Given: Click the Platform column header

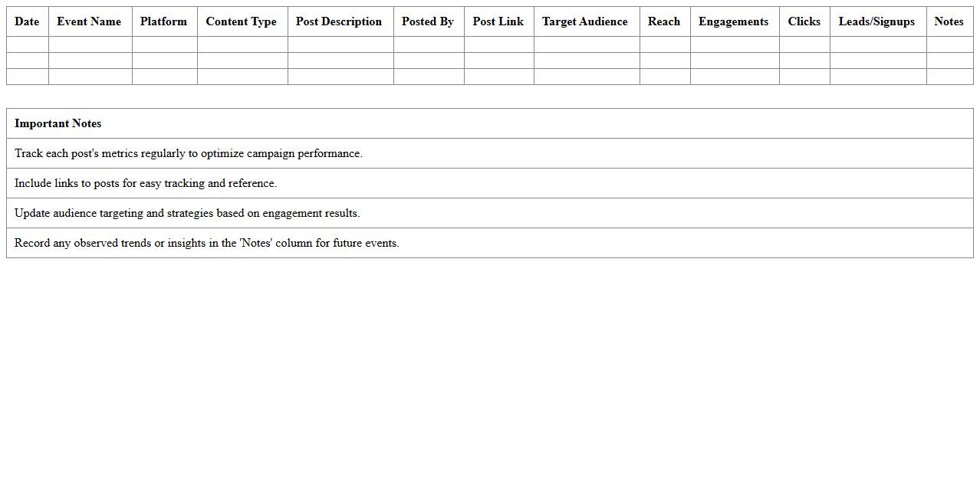Looking at the screenshot, I should (163, 21).
